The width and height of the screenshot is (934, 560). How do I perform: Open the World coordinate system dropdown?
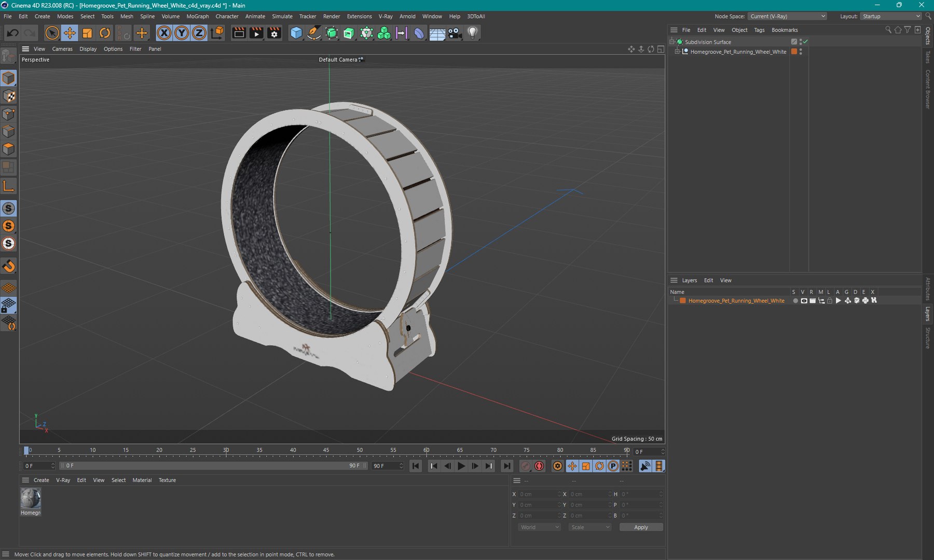(x=540, y=527)
